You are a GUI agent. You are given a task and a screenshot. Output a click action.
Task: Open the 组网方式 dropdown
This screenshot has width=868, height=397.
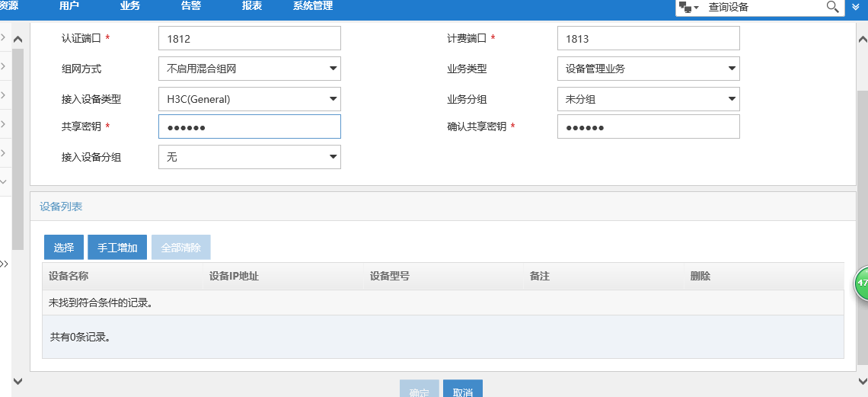[250, 69]
